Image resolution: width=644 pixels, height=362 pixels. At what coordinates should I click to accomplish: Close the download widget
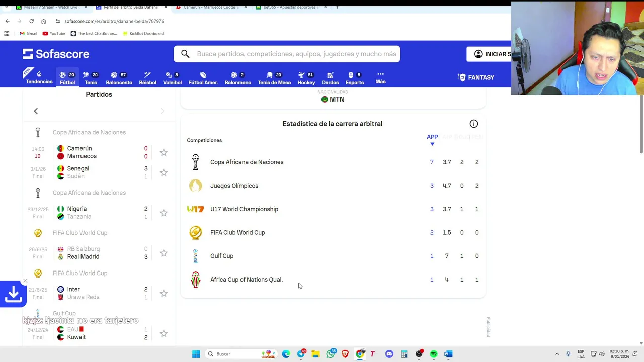[25, 281]
